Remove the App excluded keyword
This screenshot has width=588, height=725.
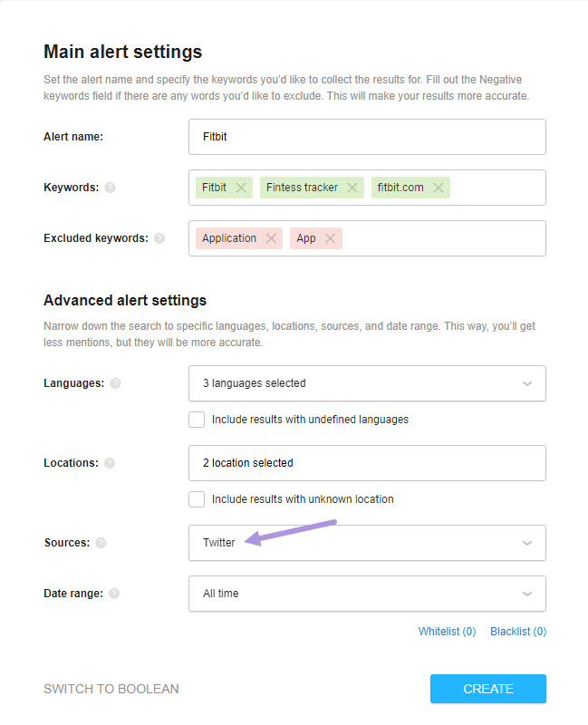click(330, 238)
